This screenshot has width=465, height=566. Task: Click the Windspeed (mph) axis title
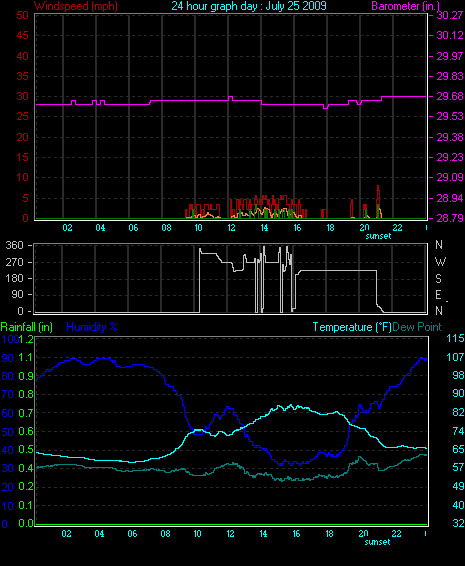[x=75, y=6]
